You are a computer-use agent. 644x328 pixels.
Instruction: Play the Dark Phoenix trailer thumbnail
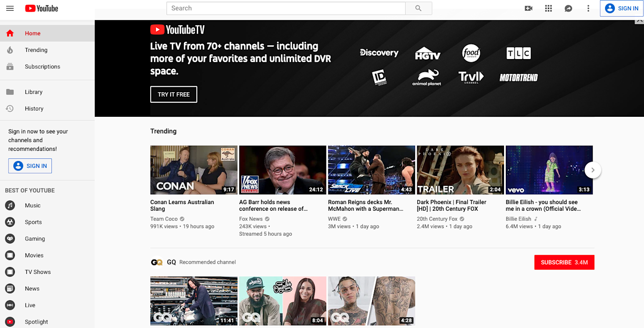(x=460, y=170)
